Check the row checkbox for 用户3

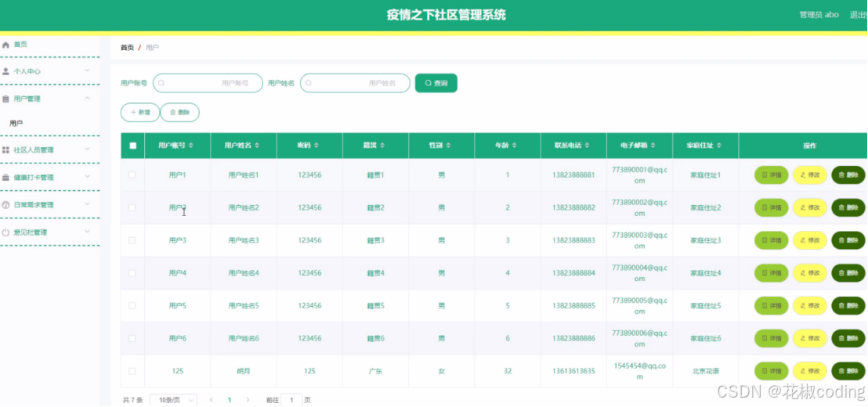point(132,240)
